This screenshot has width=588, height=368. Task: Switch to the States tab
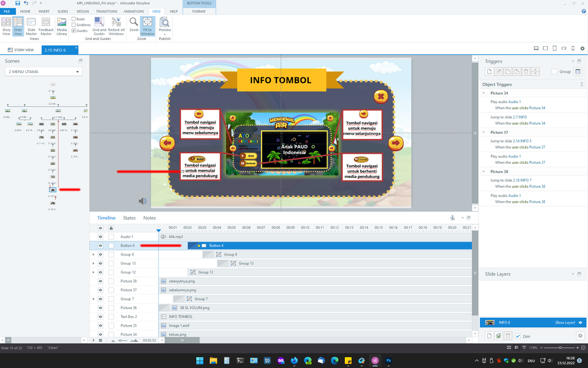(x=130, y=218)
